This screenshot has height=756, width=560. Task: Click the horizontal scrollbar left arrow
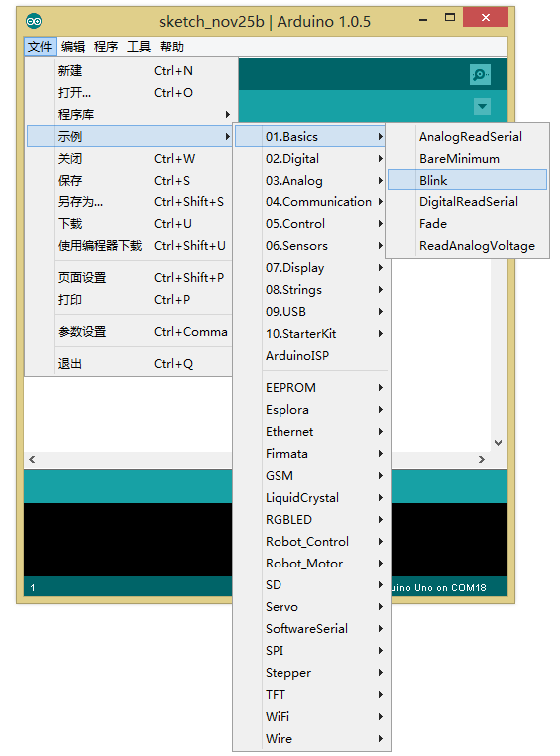[x=32, y=459]
